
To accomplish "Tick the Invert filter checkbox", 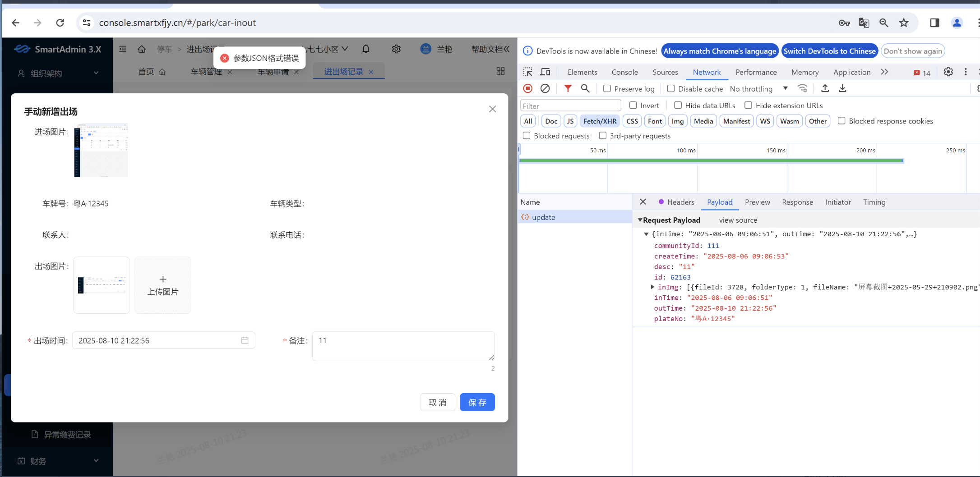I will tap(633, 105).
